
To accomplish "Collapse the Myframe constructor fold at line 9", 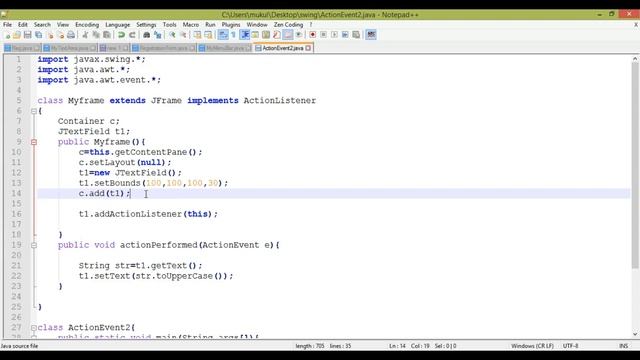I will pos(34,142).
